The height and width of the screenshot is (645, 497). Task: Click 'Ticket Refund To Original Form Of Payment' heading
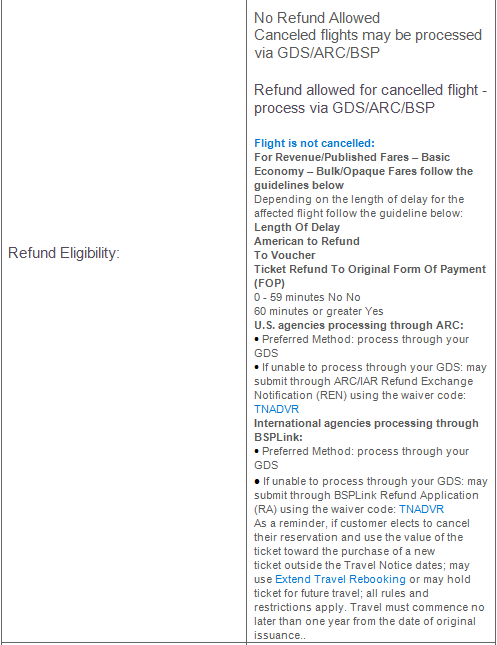[x=370, y=276]
